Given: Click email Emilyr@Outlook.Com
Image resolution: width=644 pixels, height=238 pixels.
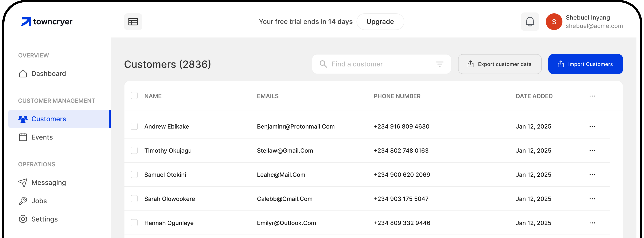Looking at the screenshot, I should (x=286, y=223).
